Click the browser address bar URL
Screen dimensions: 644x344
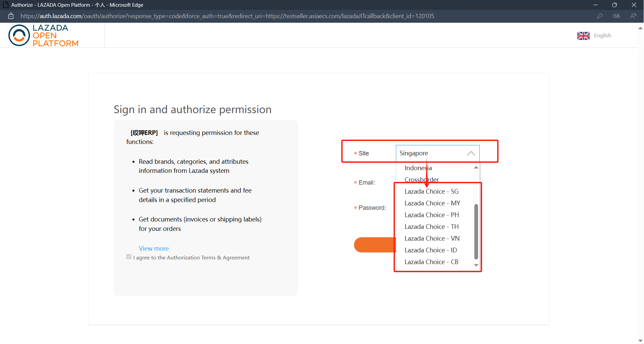(227, 16)
